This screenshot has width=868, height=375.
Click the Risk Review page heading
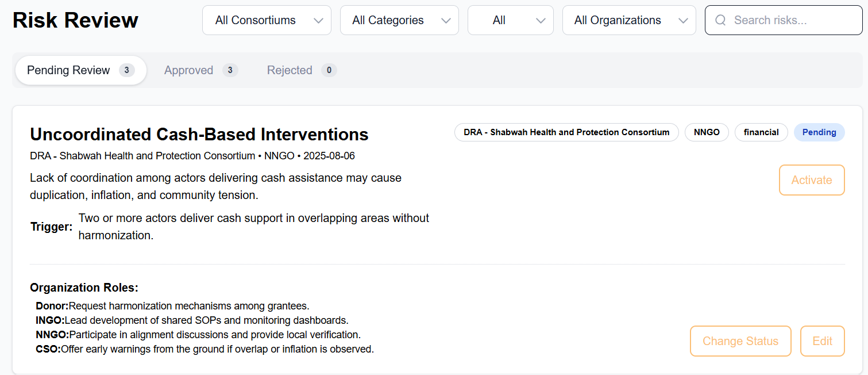pyautogui.click(x=75, y=20)
